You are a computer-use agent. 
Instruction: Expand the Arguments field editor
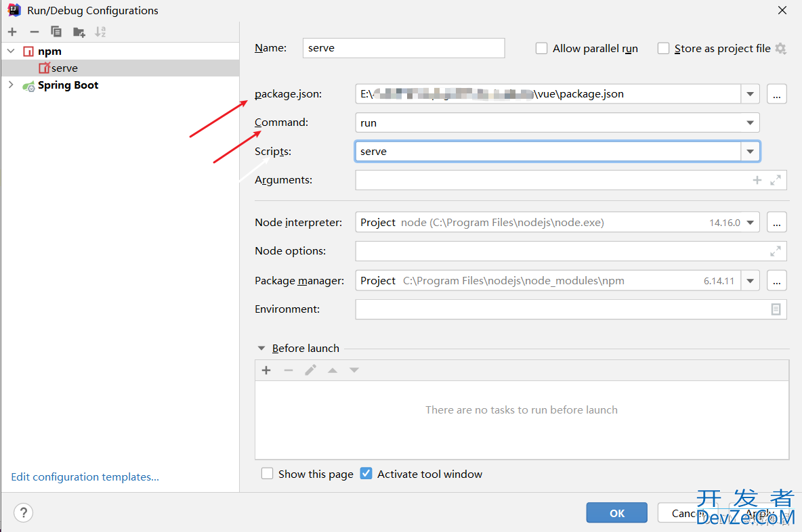tap(776, 180)
